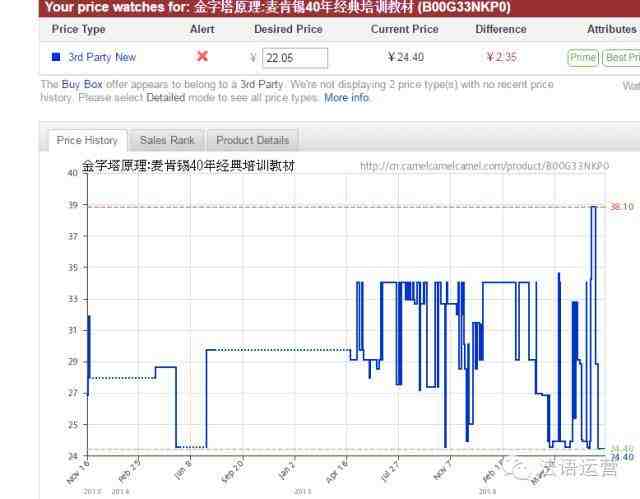Click the Nov 16 axis date label

pos(78,472)
